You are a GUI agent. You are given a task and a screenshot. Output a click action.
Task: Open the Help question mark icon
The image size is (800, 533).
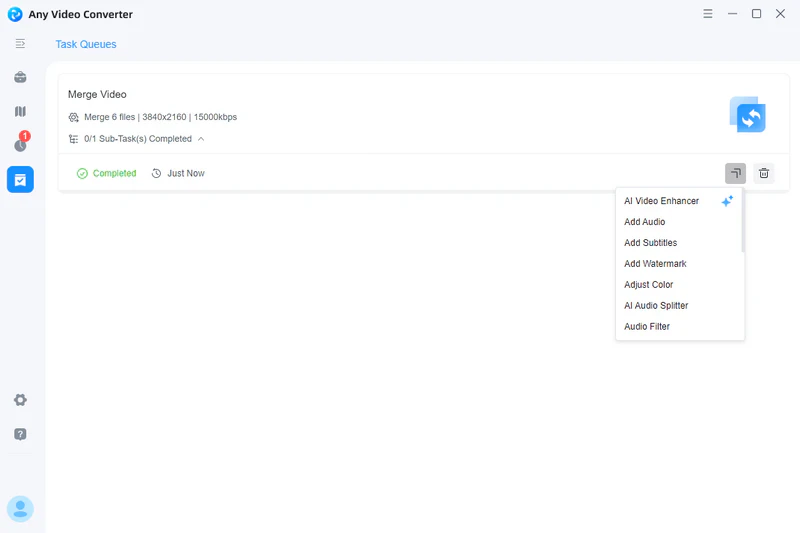click(20, 434)
